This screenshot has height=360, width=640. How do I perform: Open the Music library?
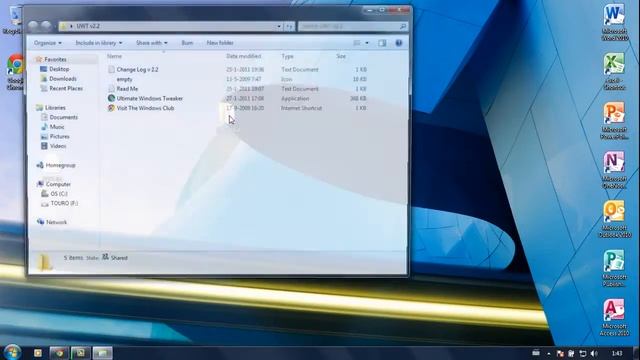pos(57,127)
